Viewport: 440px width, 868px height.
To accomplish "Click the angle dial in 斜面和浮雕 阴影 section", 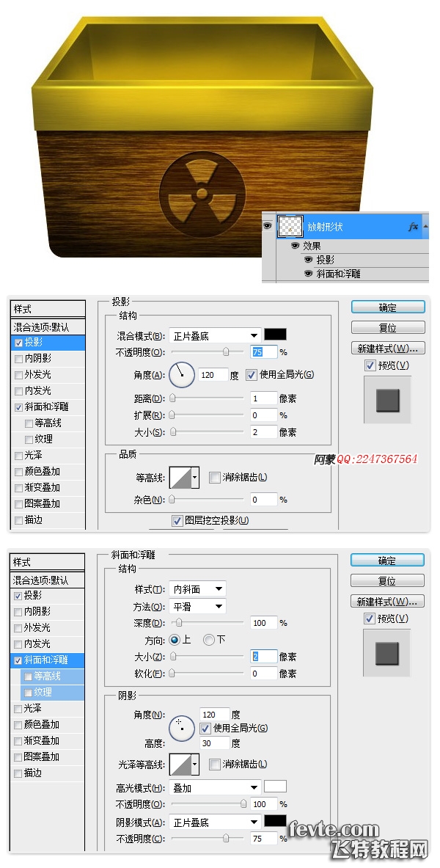I will [x=182, y=727].
